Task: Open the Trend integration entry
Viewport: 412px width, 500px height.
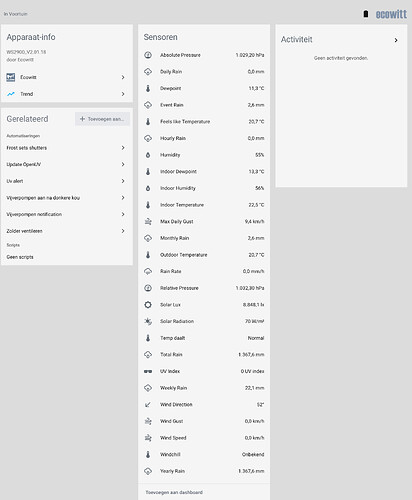Action: (67, 94)
